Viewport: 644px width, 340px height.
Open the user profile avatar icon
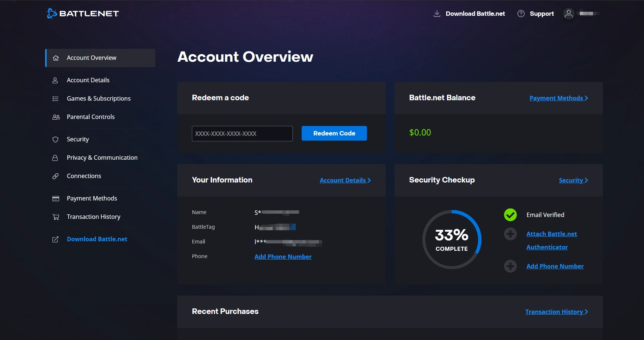pyautogui.click(x=568, y=14)
